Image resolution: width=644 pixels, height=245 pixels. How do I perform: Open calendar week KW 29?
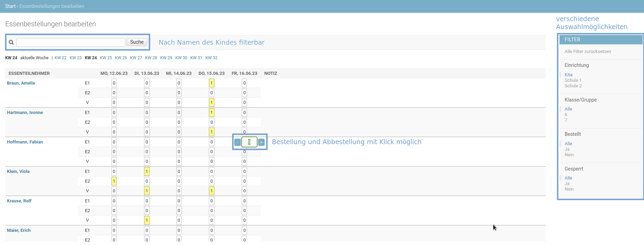click(166, 58)
